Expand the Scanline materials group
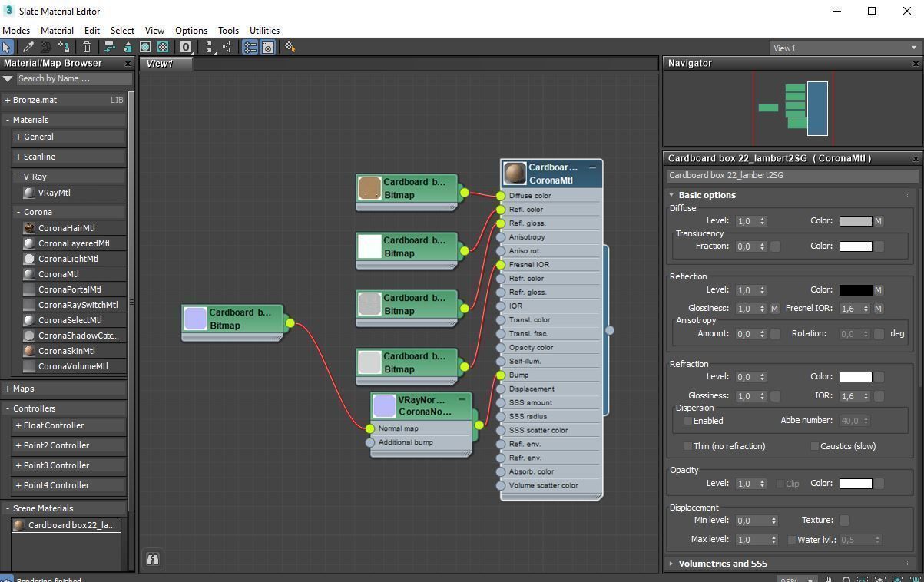 18,157
